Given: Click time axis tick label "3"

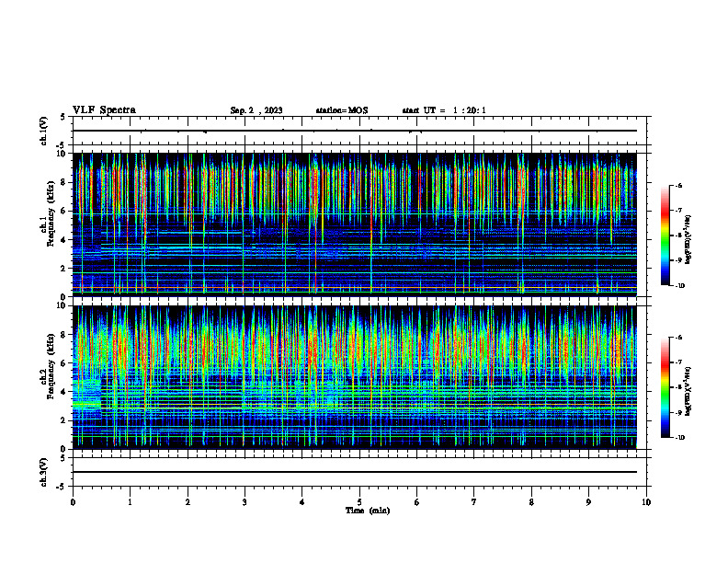Looking at the screenshot, I should coord(245,502).
